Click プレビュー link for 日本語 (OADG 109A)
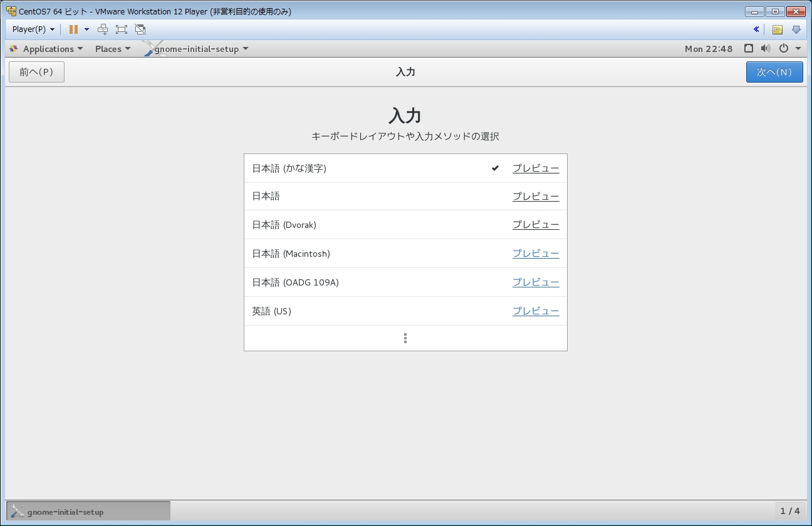The image size is (812, 526). 536,282
